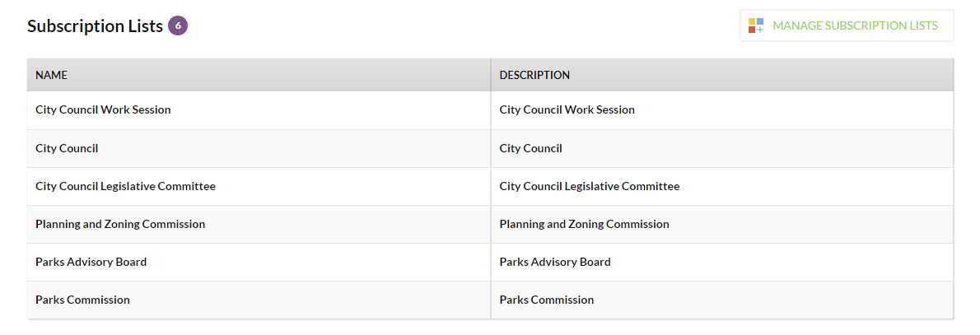The width and height of the screenshot is (980, 335).
Task: Open Manage Subscription Lists button
Action: coord(847,26)
